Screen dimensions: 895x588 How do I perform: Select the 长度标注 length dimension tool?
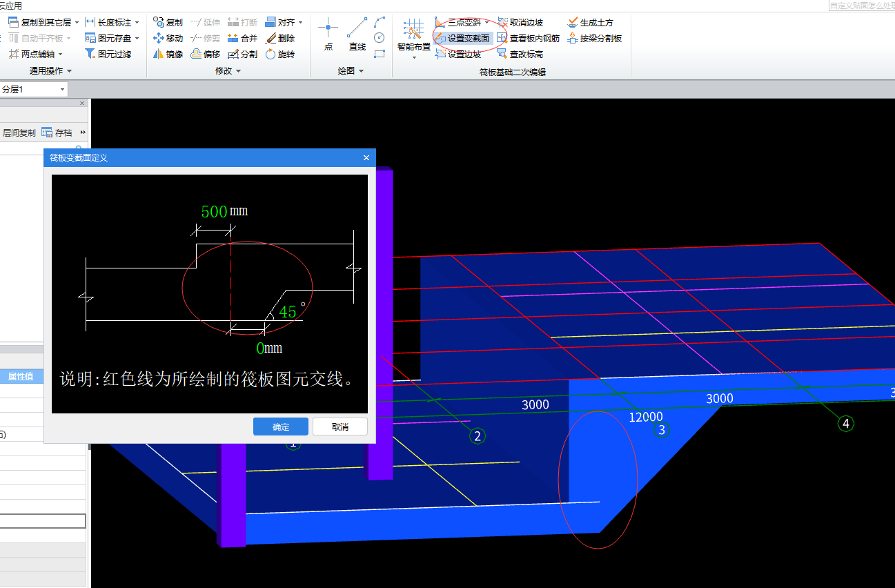coord(108,23)
